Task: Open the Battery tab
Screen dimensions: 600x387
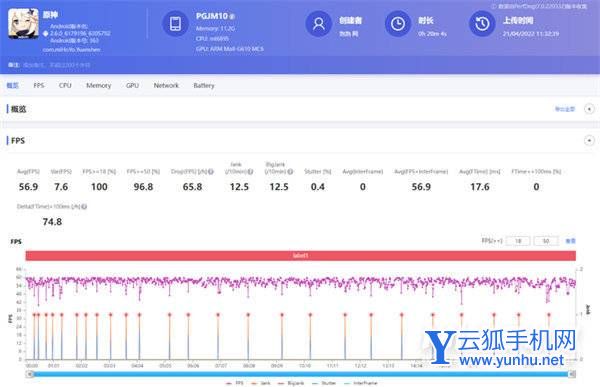Action: [204, 85]
